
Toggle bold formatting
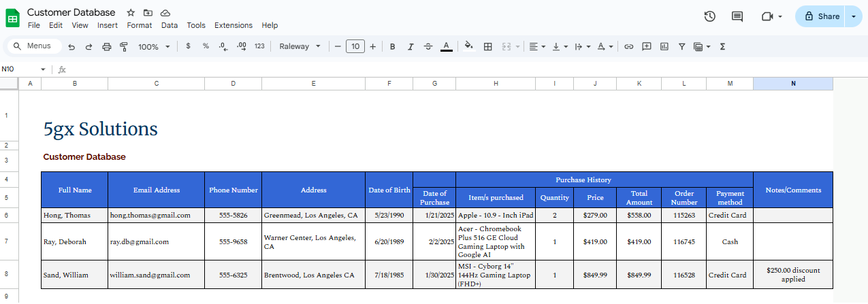pyautogui.click(x=392, y=46)
